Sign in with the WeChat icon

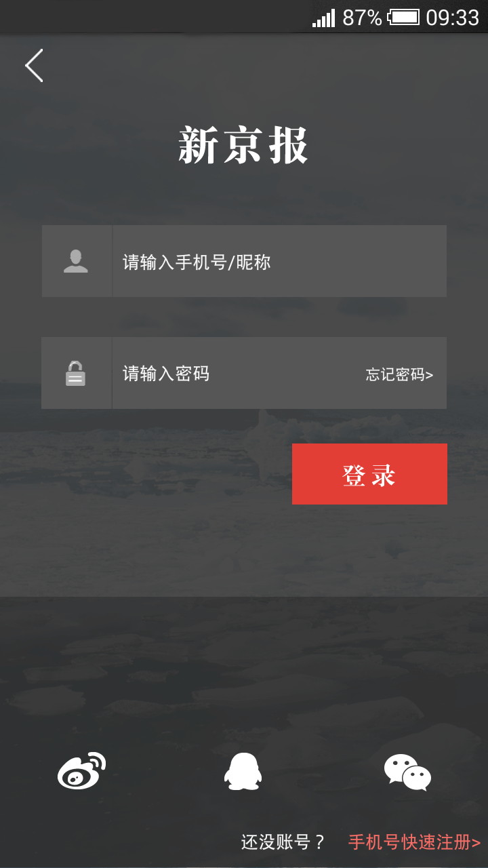pos(407,772)
